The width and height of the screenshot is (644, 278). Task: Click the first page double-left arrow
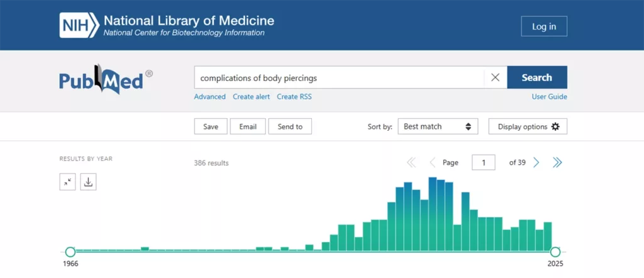[x=411, y=162]
